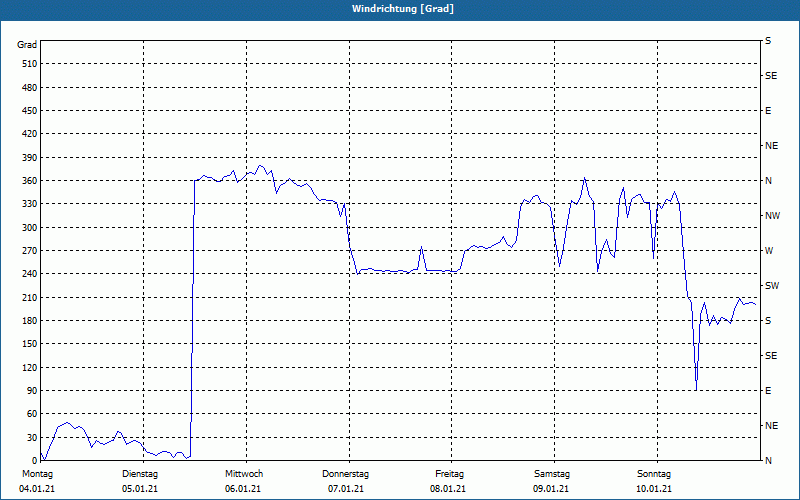Click the date 04.01.21
Screen dimensions: 800x500
click(37, 489)
